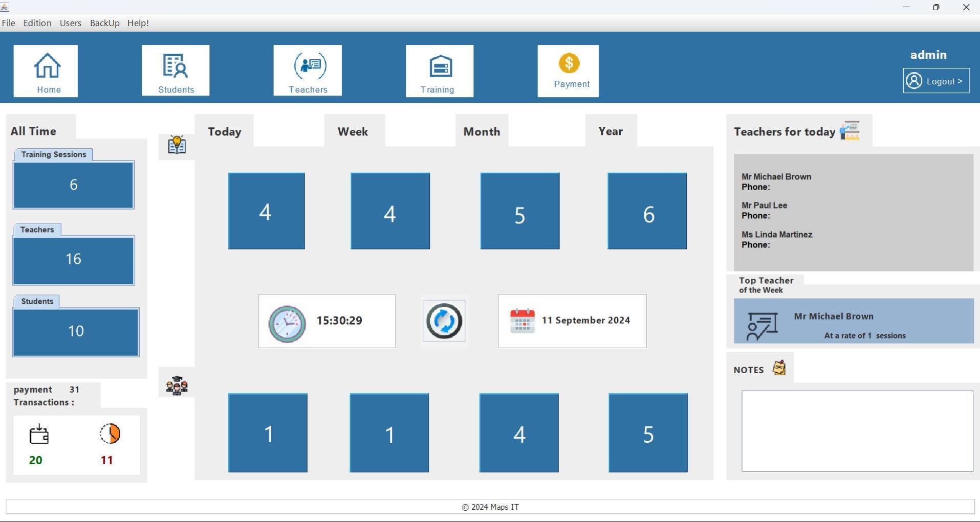Click the sticky note icon beside NOTES
The width and height of the screenshot is (980, 522).
pos(778,367)
